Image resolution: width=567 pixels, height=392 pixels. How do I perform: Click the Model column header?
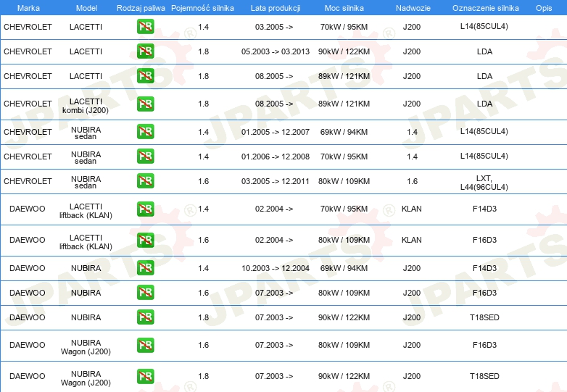coord(86,8)
